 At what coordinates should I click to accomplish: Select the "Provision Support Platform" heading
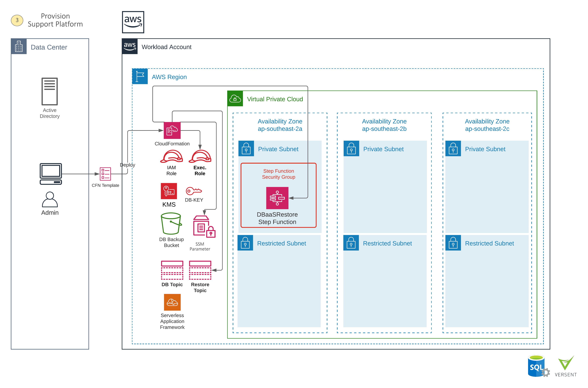point(55,20)
